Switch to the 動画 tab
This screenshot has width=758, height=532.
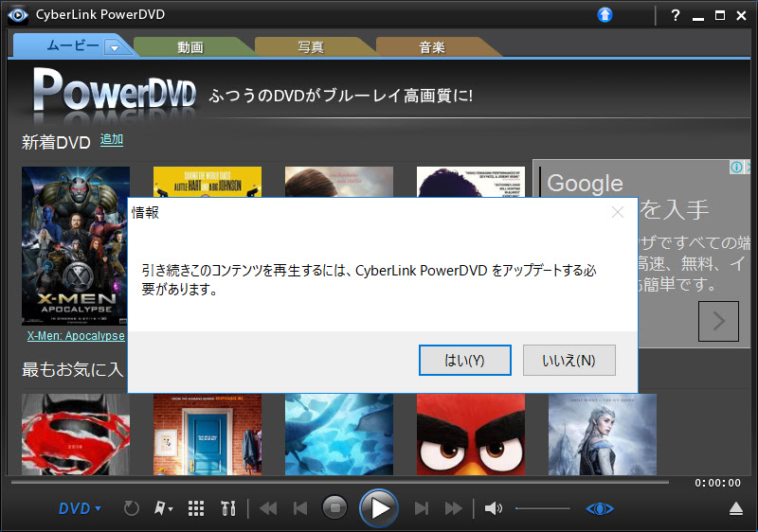coord(190,47)
